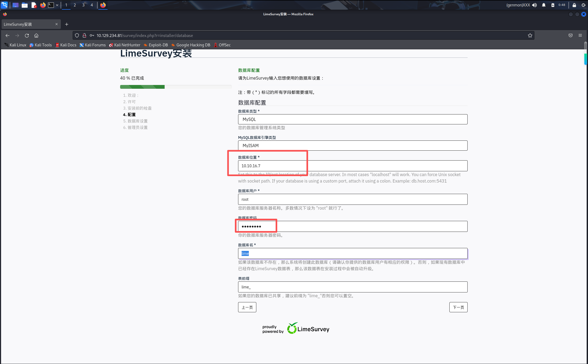Click the shield tracking protection icon
The width and height of the screenshot is (588, 364).
click(x=77, y=35)
